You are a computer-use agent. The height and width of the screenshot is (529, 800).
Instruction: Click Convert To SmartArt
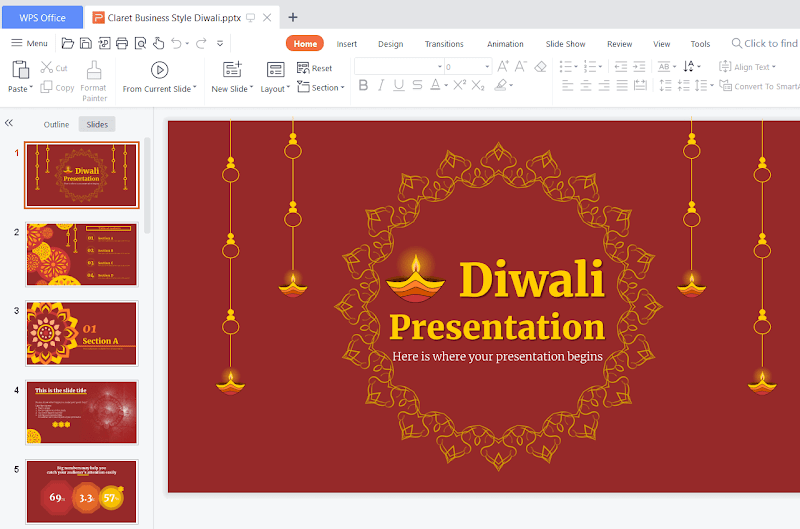(760, 86)
